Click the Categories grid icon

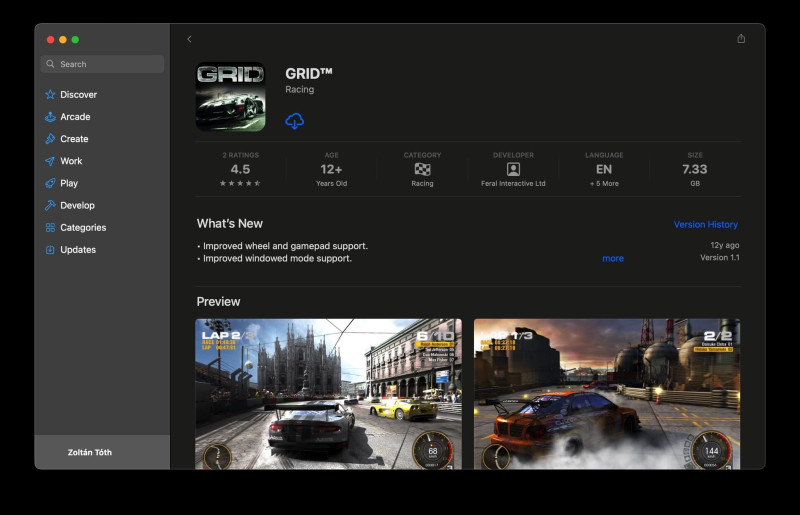pos(50,228)
